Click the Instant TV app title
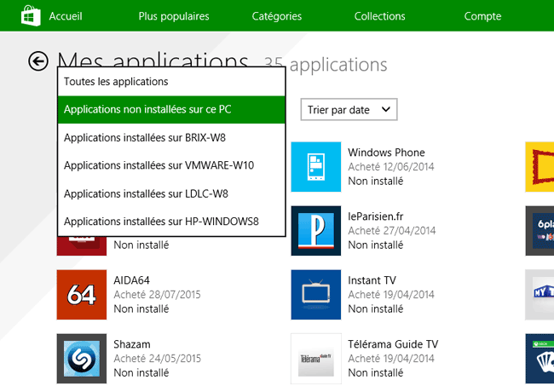Screen dimensions: 554x392 [372, 280]
